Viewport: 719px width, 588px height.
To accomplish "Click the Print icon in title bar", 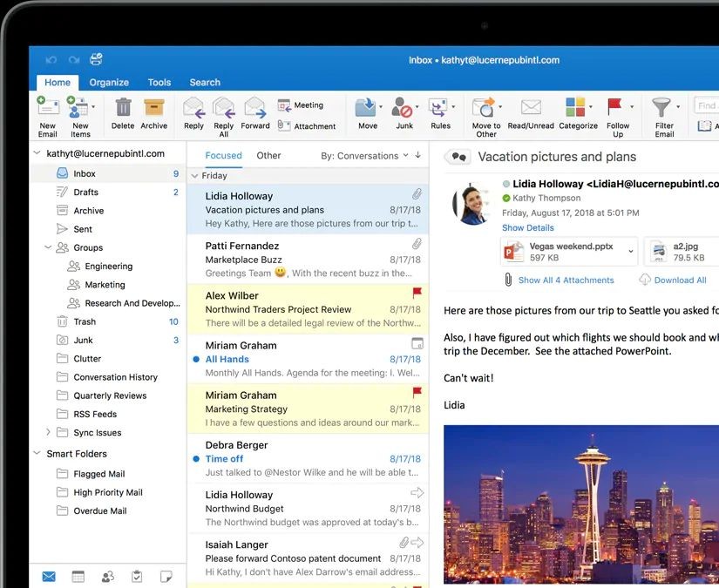I will click(x=96, y=59).
